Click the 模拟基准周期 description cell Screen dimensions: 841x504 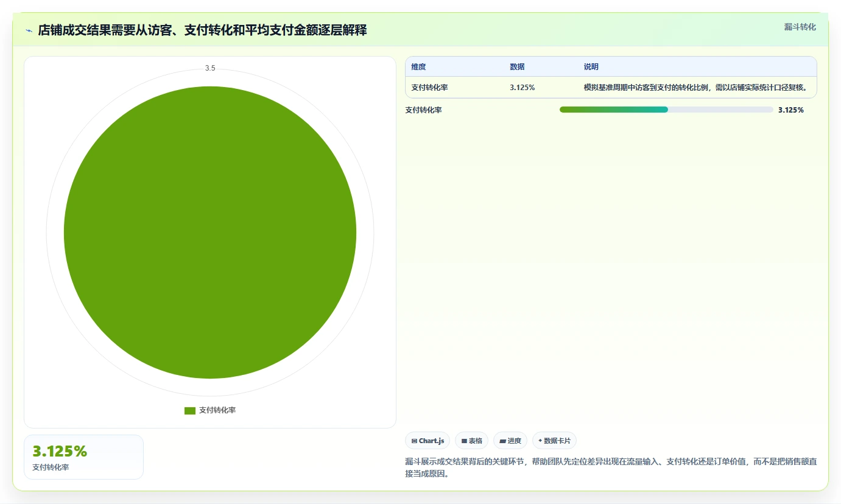tap(695, 87)
